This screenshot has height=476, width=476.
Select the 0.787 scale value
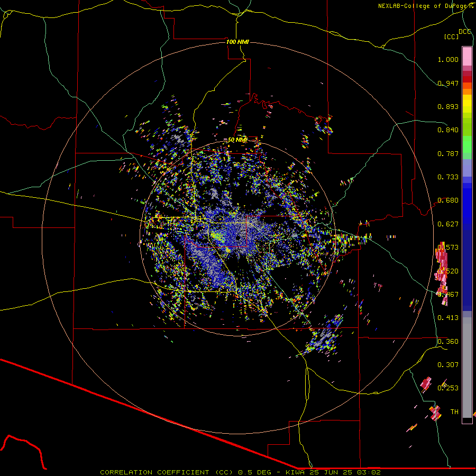coord(448,153)
